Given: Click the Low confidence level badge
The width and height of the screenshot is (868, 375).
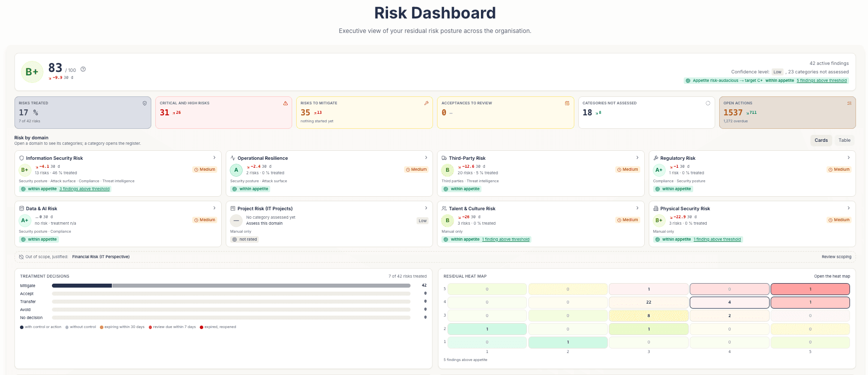Looking at the screenshot, I should pyautogui.click(x=778, y=72).
